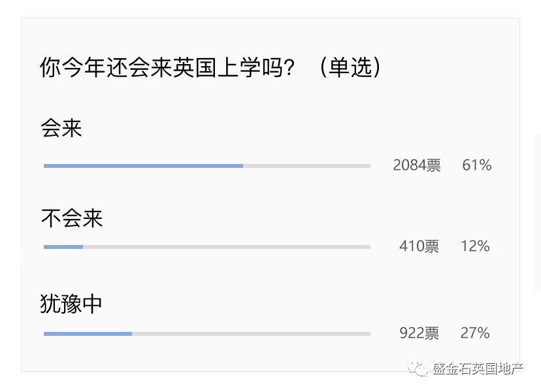Click the 犹豫中 progress bar
The width and height of the screenshot is (541, 392).
[88, 334]
